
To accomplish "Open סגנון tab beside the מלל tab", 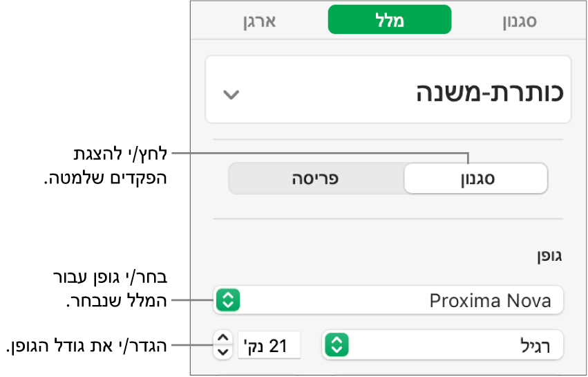I will 518,21.
